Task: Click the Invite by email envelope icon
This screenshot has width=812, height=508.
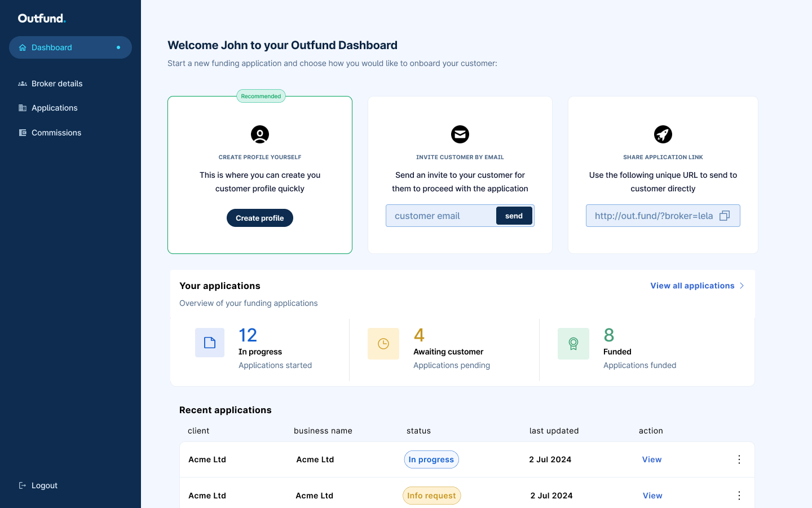Action: click(460, 134)
